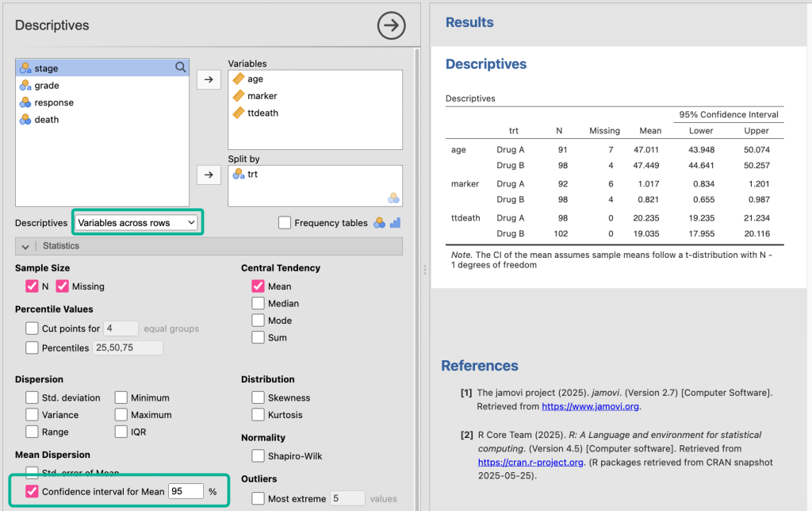
Task: Move variable to Variables with arrow button
Action: pyautogui.click(x=209, y=79)
